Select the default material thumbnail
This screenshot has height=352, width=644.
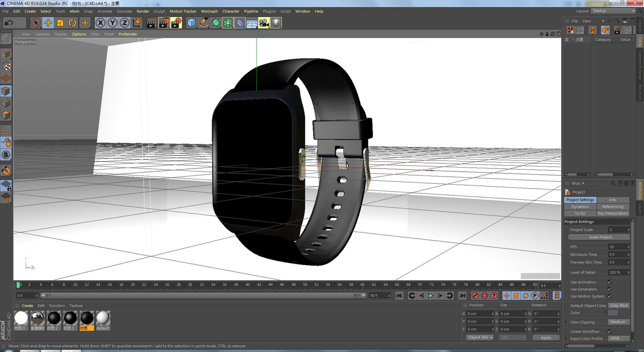103,321
